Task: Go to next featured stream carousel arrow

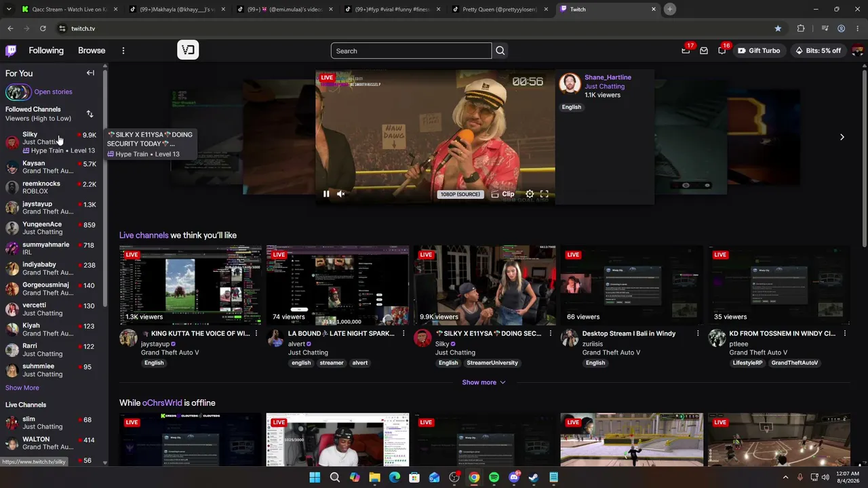Action: pyautogui.click(x=842, y=137)
